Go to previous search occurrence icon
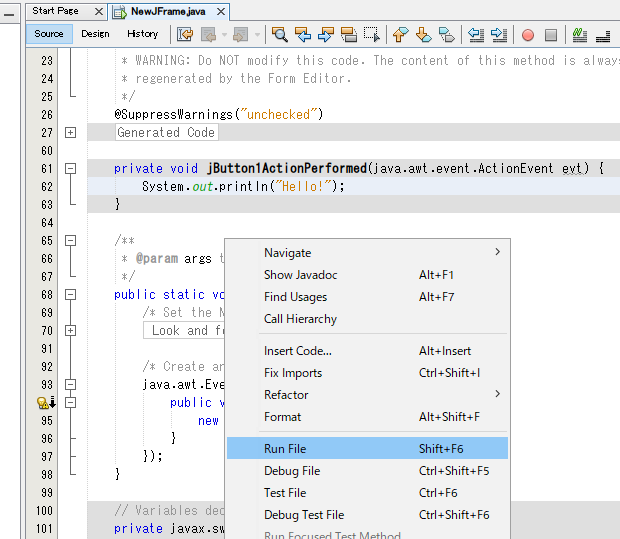620x539 pixels. pos(303,35)
